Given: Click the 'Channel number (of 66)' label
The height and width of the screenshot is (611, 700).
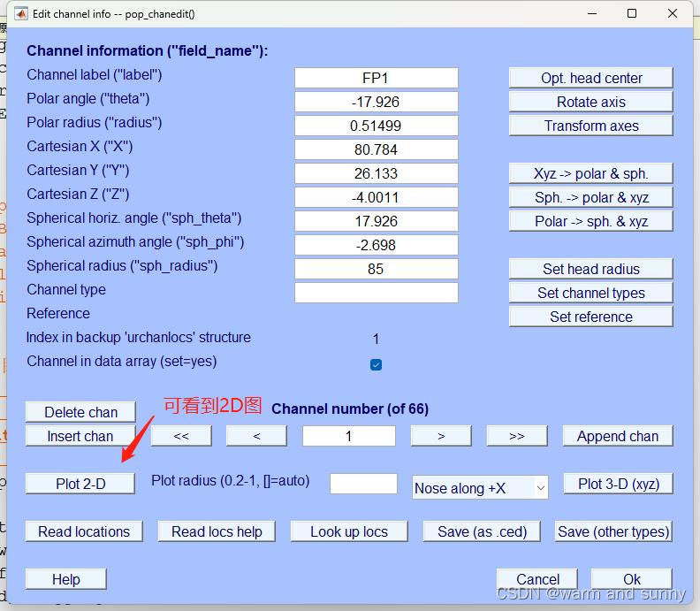Looking at the screenshot, I should click(350, 409).
